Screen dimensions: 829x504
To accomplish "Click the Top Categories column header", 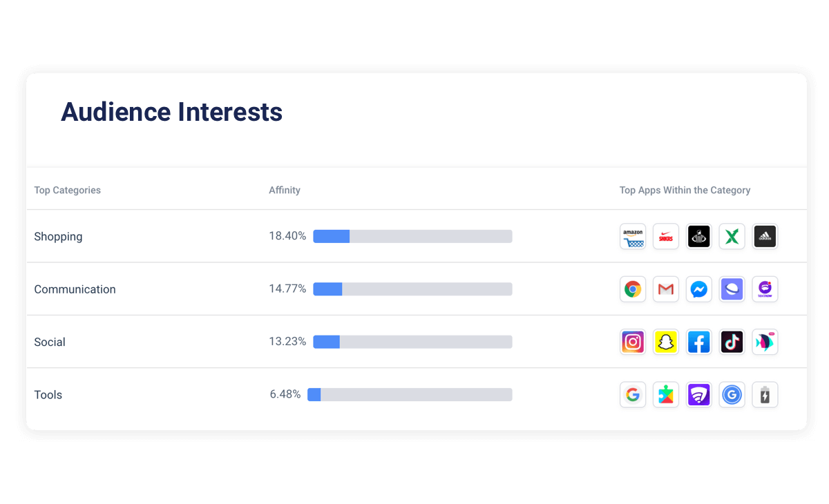I will (67, 190).
